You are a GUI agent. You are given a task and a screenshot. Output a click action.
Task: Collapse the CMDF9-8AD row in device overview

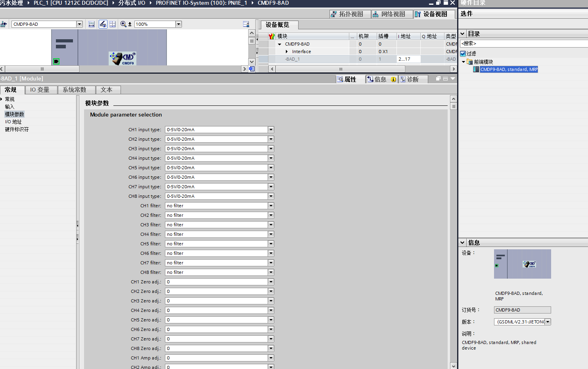pyautogui.click(x=280, y=44)
